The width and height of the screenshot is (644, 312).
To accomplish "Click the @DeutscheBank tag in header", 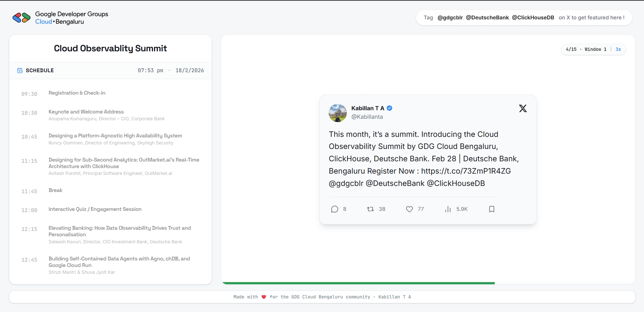I will (487, 18).
